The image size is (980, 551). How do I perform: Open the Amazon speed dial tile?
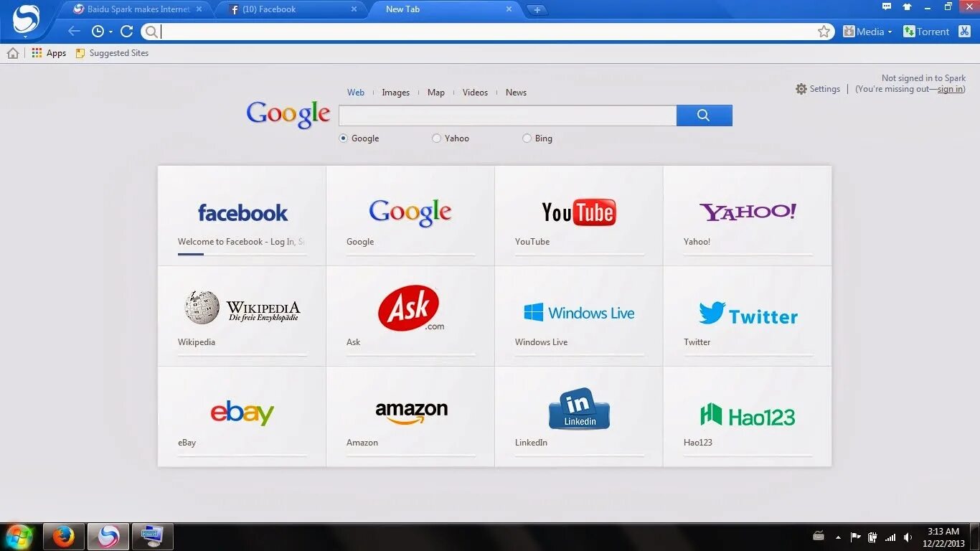pos(410,417)
